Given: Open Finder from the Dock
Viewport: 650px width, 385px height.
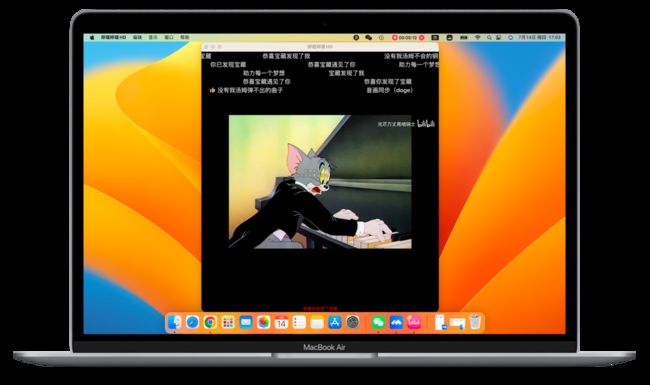Looking at the screenshot, I should pyautogui.click(x=175, y=322).
